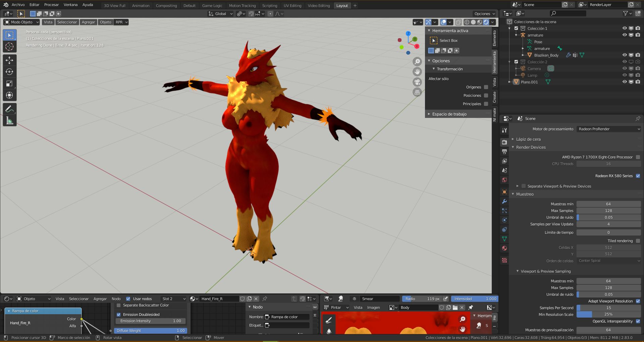Open Motor de procesamiento dropdown
This screenshot has width=644, height=342.
pyautogui.click(x=609, y=129)
